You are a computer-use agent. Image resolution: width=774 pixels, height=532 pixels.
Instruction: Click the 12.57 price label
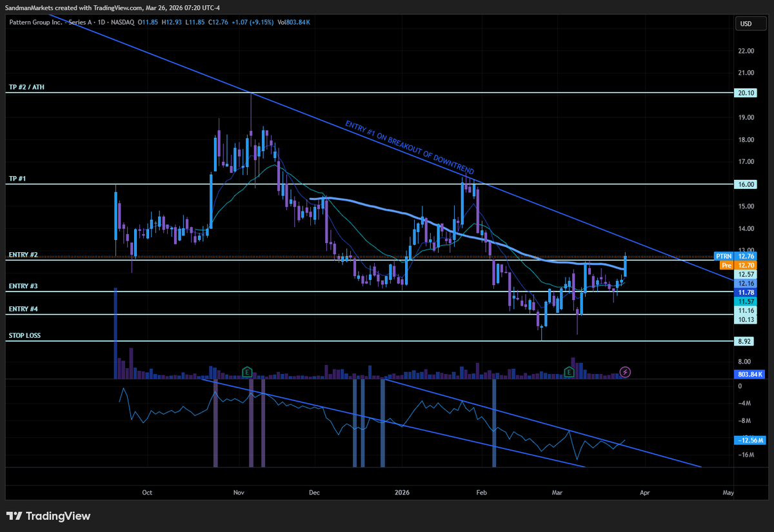746,274
